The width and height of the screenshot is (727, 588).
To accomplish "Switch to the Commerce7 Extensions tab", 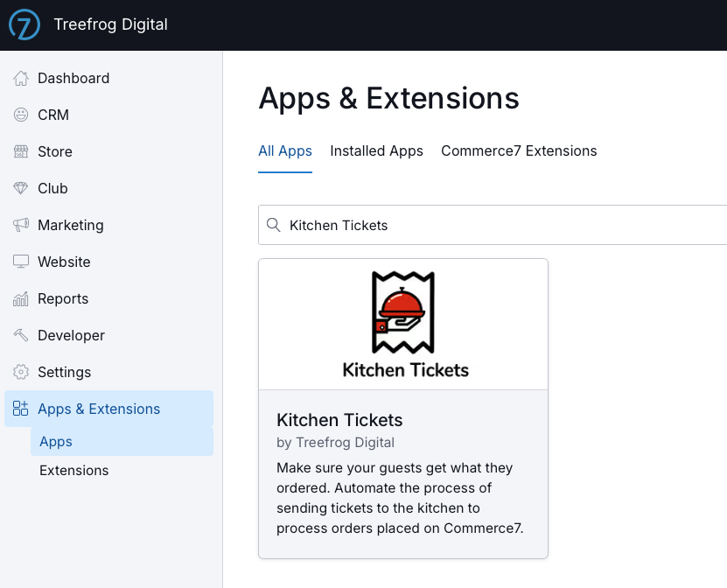I will click(519, 151).
